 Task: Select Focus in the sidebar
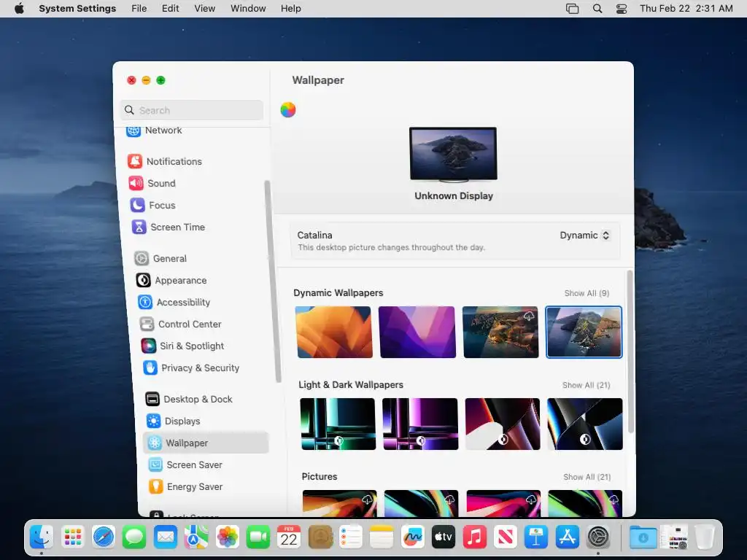pos(153,205)
